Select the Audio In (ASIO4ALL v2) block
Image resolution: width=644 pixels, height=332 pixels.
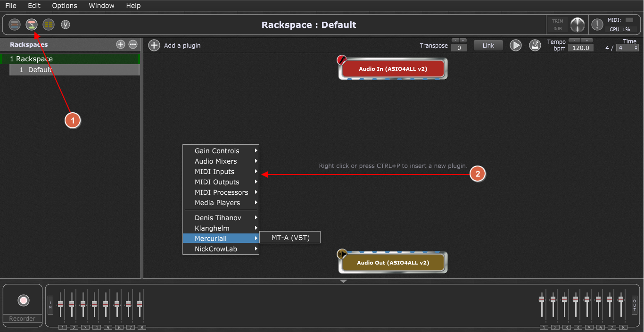tap(393, 68)
